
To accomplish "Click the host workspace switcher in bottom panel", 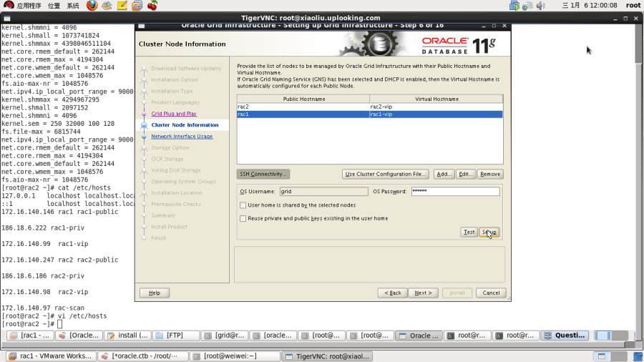I will pos(610,356).
